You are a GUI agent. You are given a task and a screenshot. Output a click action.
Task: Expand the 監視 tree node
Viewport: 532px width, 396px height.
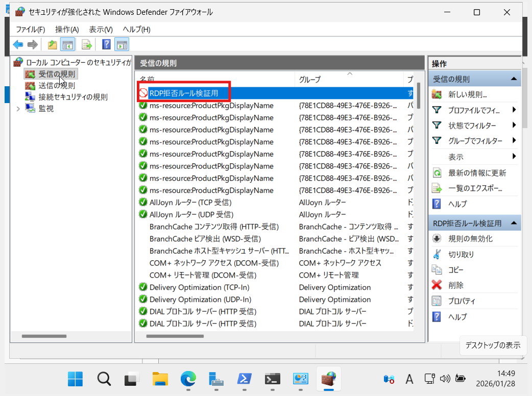(18, 109)
